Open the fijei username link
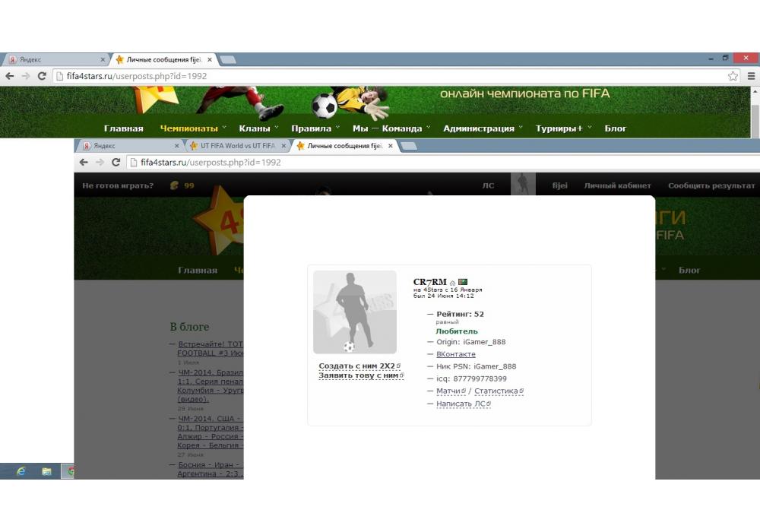Viewport: 760px width, 532px height. (x=560, y=185)
